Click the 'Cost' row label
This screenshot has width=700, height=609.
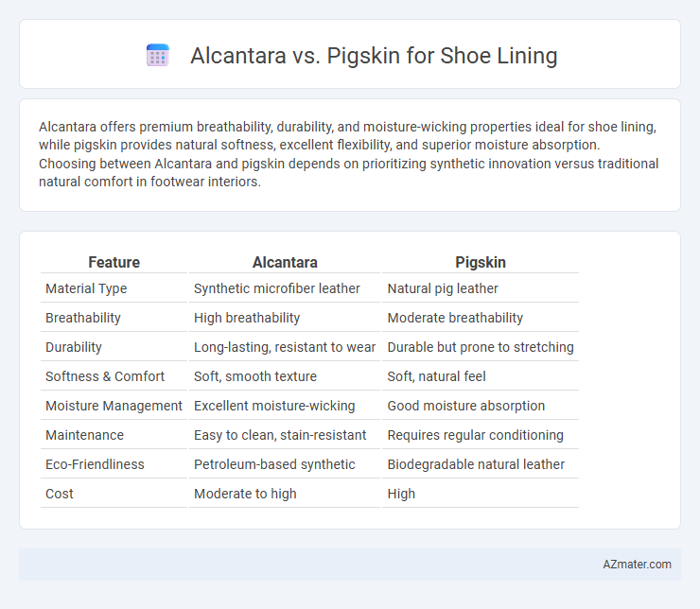[x=60, y=494]
